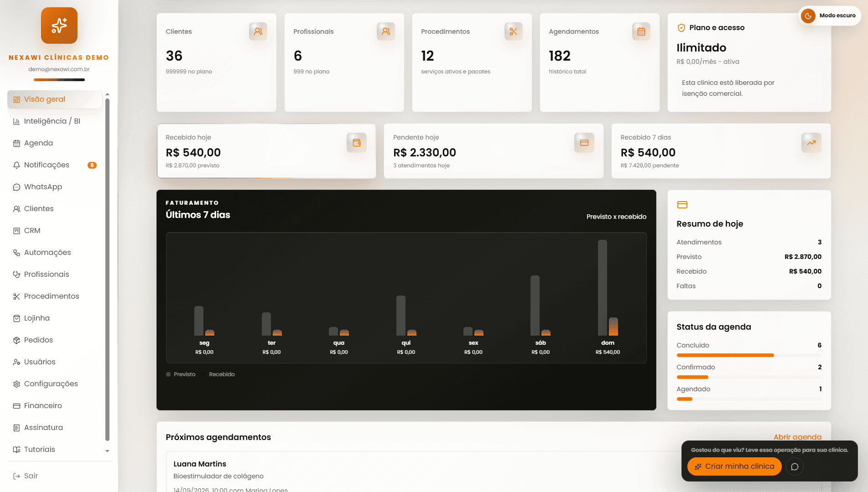Open Assinatura in sidebar
The image size is (868, 492).
coord(55,428)
